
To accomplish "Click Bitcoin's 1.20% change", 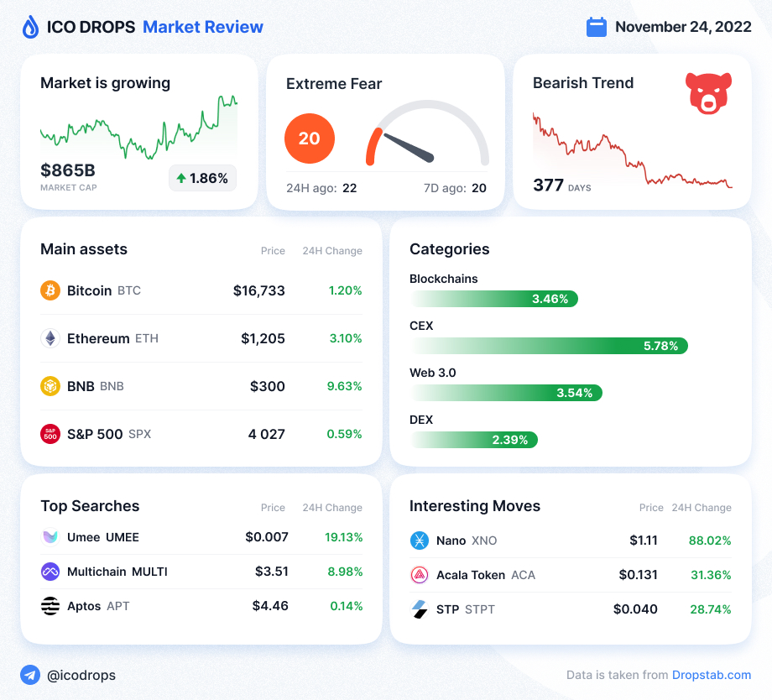I will (x=345, y=290).
